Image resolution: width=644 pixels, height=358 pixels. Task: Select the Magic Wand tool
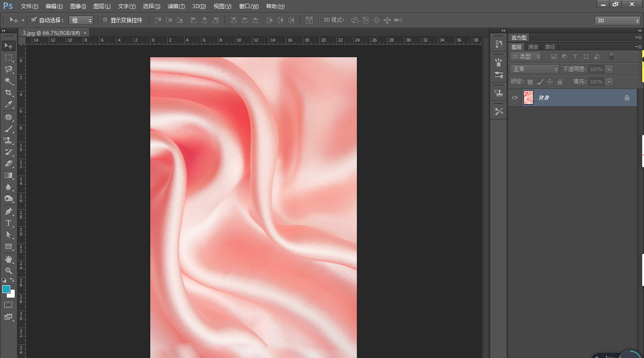[8, 81]
